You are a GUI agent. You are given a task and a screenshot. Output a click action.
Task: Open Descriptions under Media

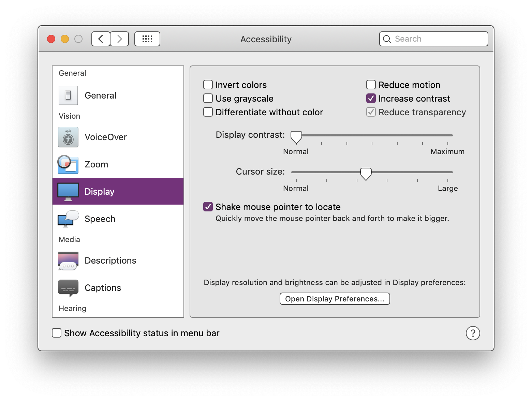(x=118, y=261)
